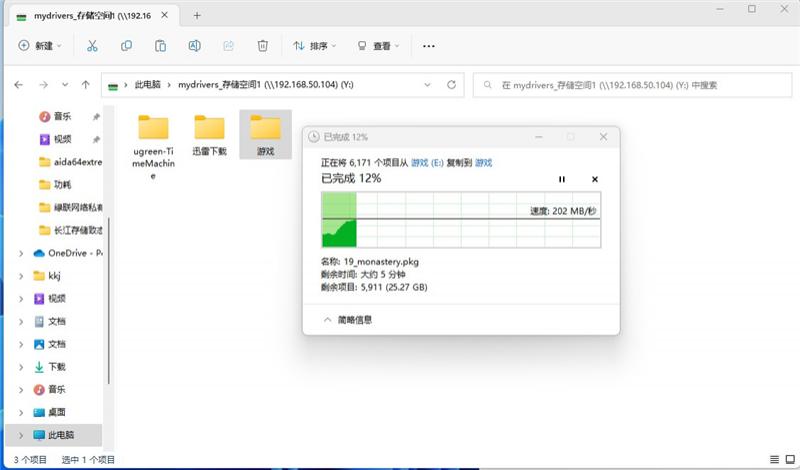The height and width of the screenshot is (470, 800).
Task: Refresh the current folder
Action: tap(452, 85)
